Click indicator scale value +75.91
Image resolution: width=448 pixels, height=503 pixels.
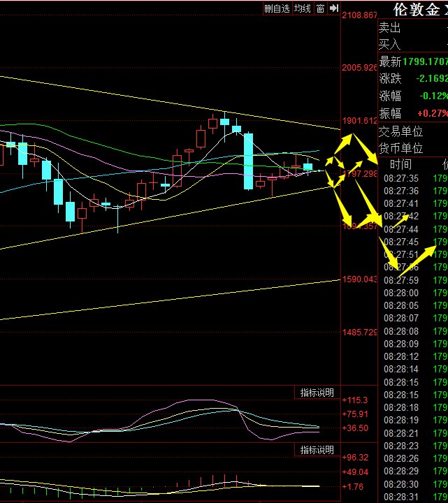(x=355, y=414)
